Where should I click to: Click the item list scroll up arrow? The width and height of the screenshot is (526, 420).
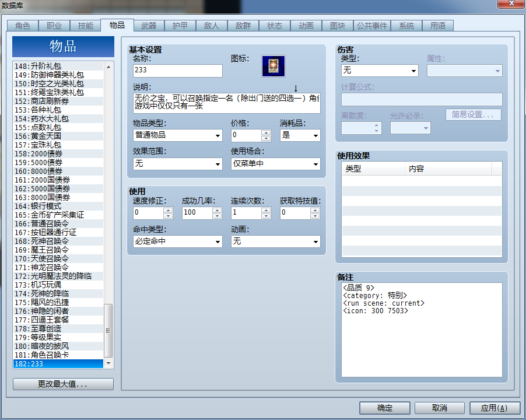[108, 66]
